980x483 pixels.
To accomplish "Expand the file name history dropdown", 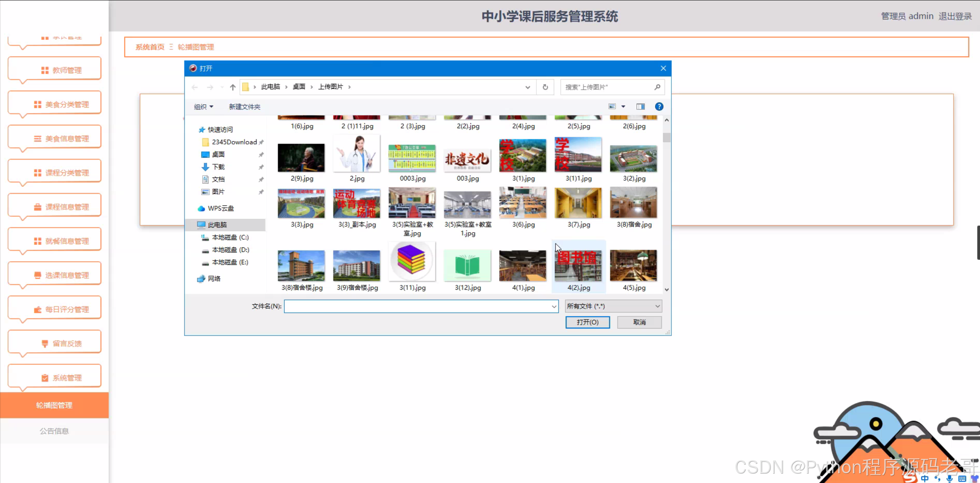I will tap(554, 306).
